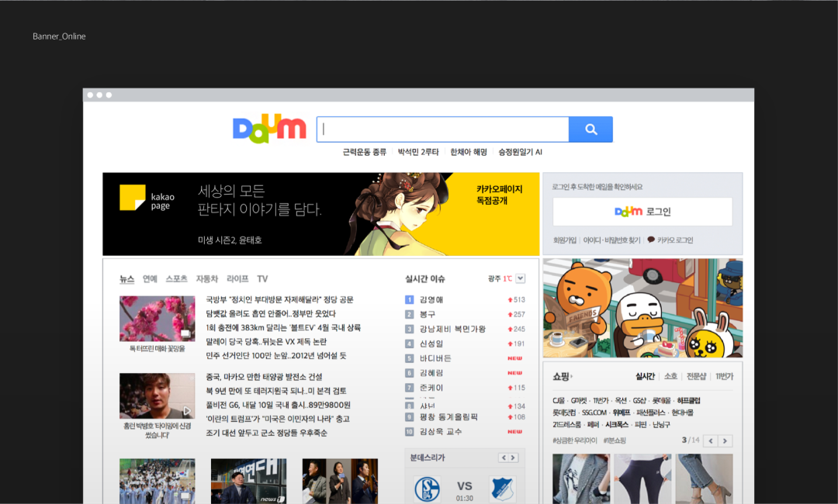The width and height of the screenshot is (838, 504).
Task: Open headline about 볼트EV 383km
Action: click(283, 327)
